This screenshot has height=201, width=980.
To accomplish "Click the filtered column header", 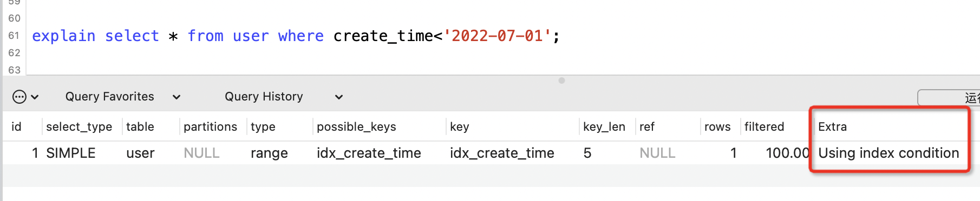I will (x=764, y=126).
